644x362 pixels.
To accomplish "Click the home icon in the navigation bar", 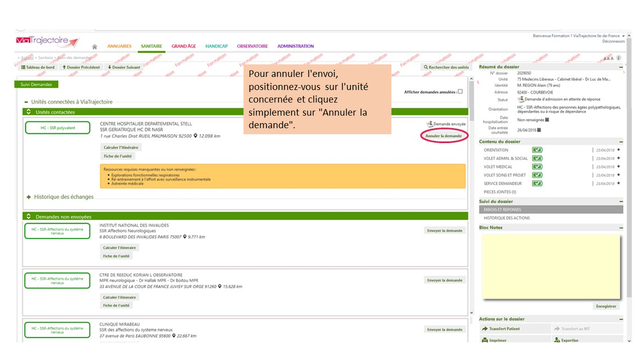I will click(95, 47).
